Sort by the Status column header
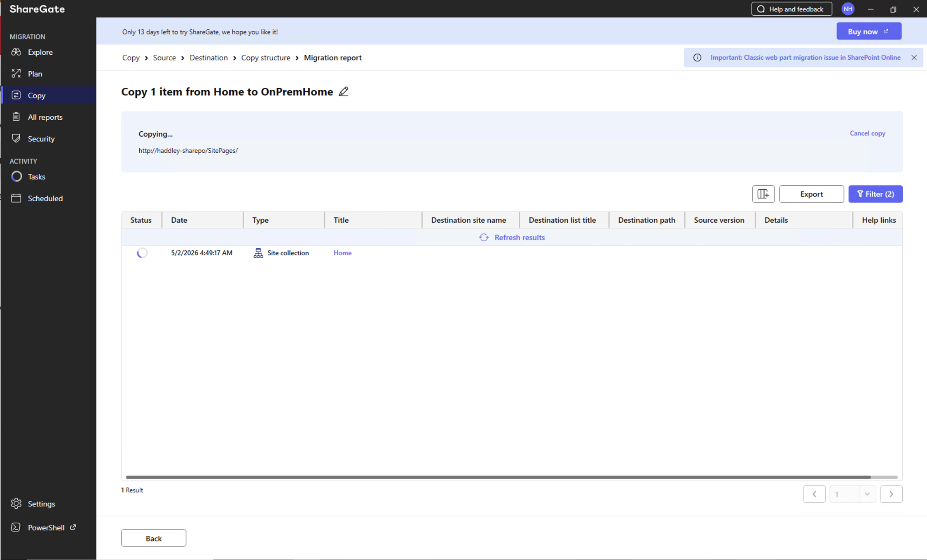This screenshot has width=927, height=560. coord(141,220)
